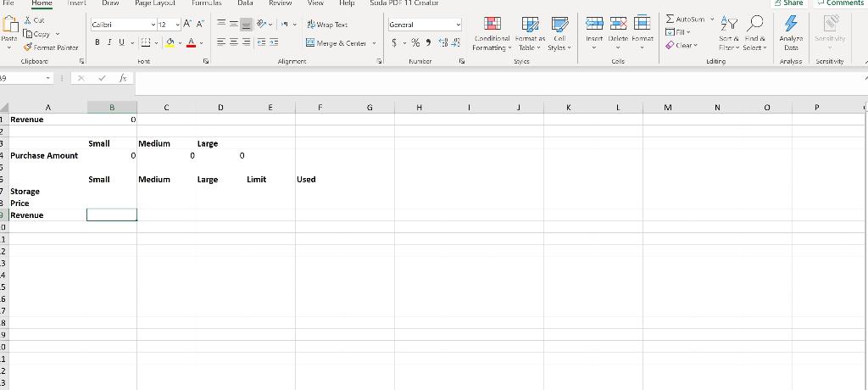The width and height of the screenshot is (868, 390).
Task: Open the font size dropdown
Action: [177, 25]
